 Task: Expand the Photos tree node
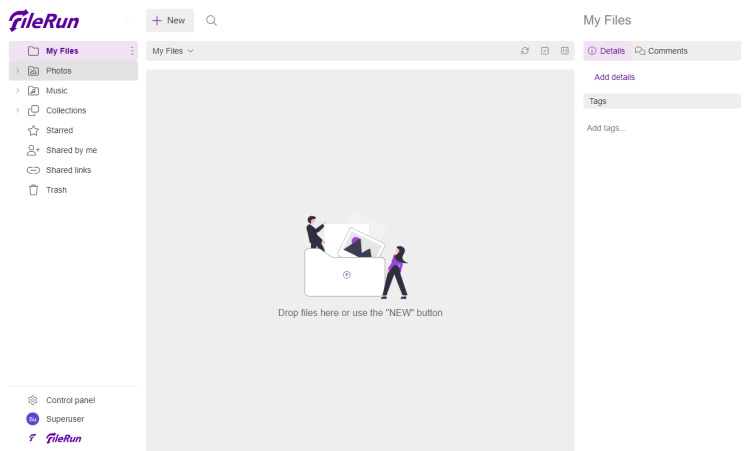(17, 71)
